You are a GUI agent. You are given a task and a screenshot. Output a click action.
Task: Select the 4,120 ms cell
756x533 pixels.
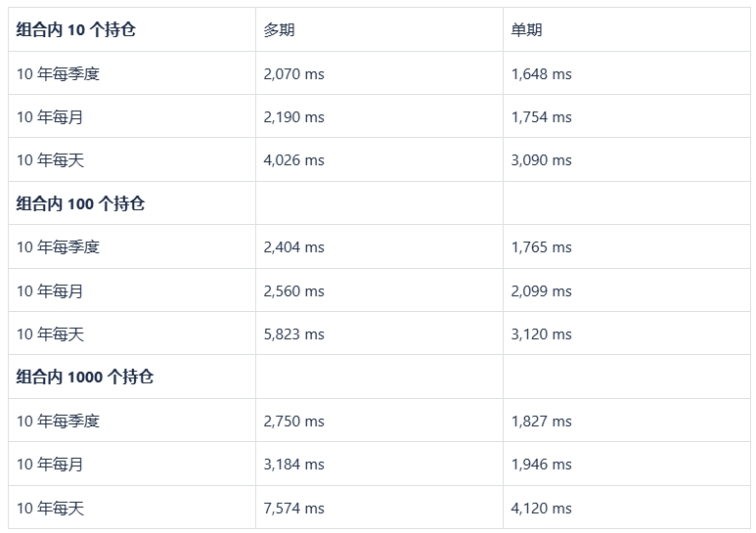coord(626,508)
